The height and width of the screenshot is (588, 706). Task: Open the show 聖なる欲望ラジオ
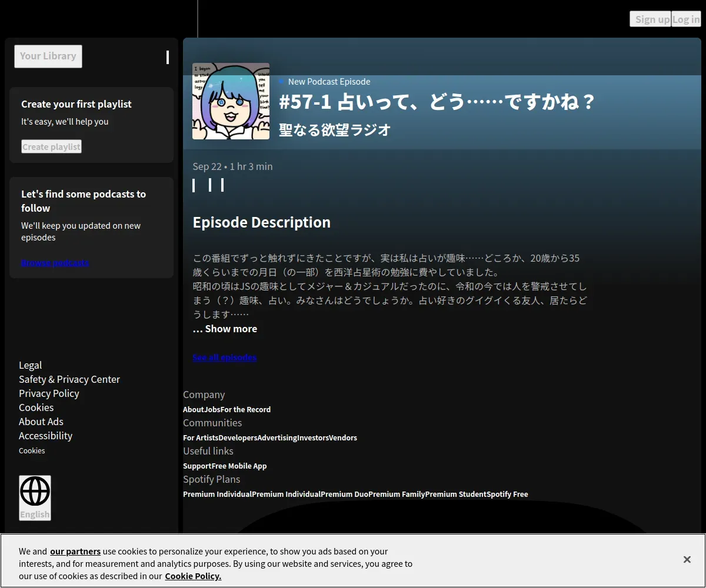(335, 130)
